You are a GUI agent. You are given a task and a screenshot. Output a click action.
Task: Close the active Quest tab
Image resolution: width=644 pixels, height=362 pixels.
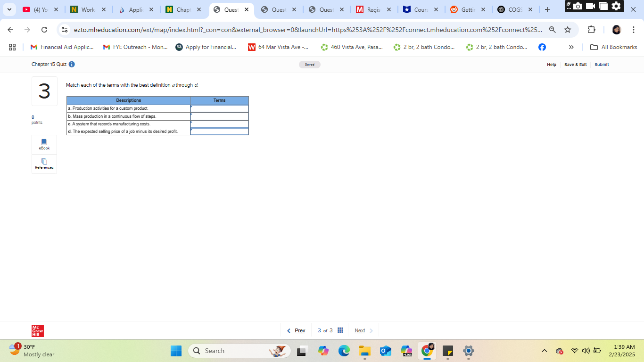coord(247,9)
